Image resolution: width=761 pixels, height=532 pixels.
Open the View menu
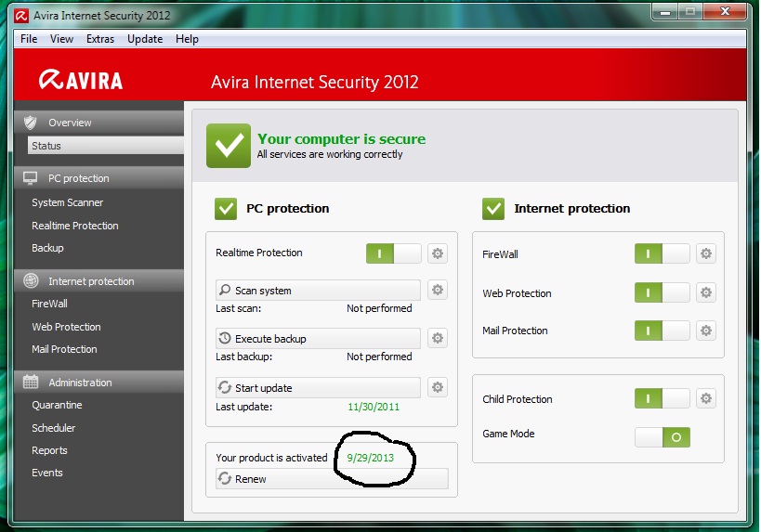coord(61,39)
